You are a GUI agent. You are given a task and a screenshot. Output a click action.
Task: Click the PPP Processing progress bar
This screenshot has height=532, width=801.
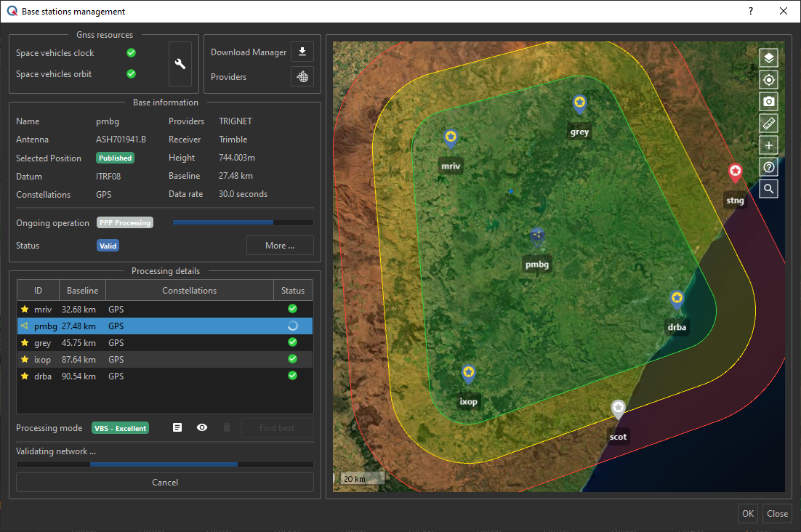(242, 222)
